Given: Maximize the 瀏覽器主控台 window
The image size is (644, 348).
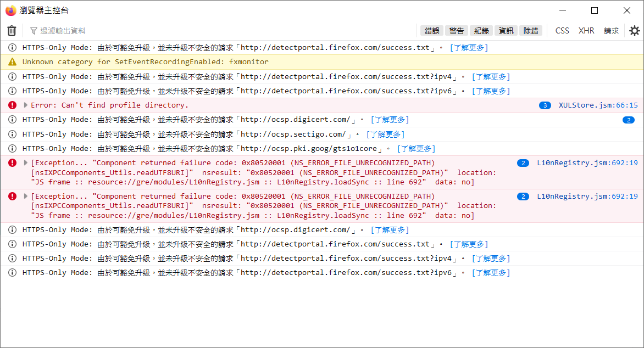Looking at the screenshot, I should pos(595,10).
